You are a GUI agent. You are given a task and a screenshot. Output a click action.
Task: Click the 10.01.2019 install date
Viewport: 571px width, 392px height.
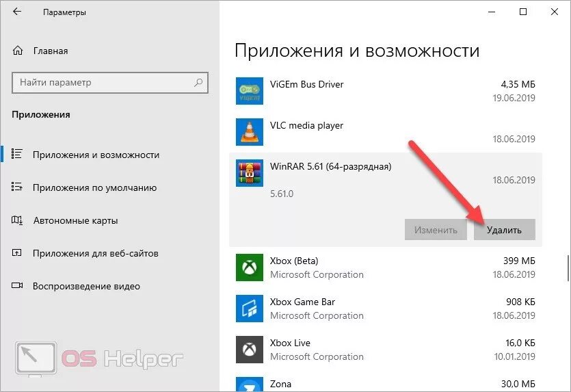coord(514,356)
